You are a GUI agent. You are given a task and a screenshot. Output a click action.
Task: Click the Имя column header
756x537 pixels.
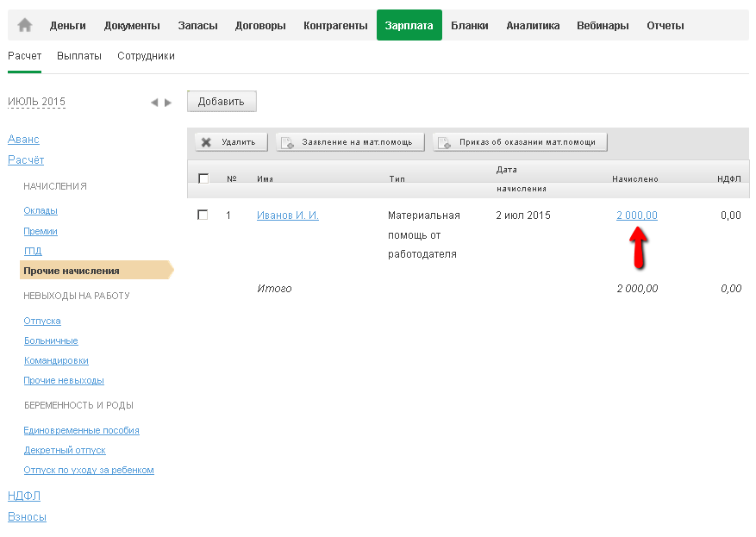pyautogui.click(x=266, y=178)
